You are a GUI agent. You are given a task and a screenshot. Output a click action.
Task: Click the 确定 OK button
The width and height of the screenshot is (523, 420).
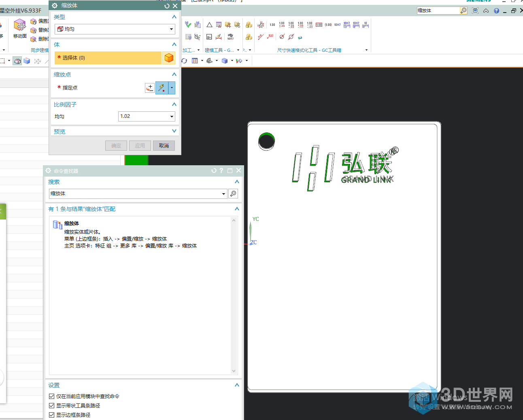[x=116, y=146]
